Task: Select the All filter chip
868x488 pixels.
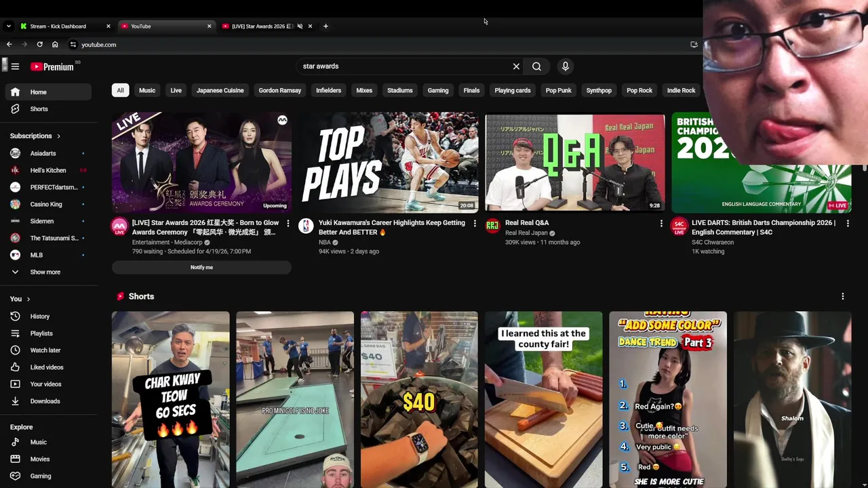Action: pyautogui.click(x=120, y=90)
